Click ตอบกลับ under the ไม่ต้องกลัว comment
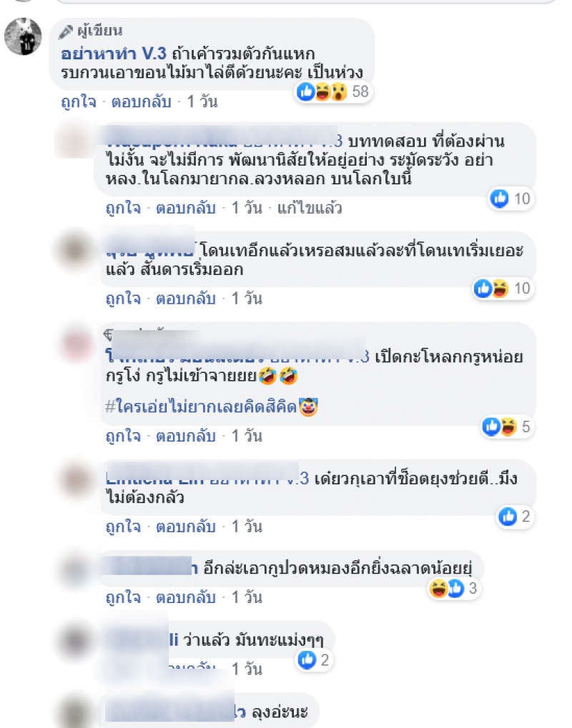This screenshot has height=728, width=572. 186,527
